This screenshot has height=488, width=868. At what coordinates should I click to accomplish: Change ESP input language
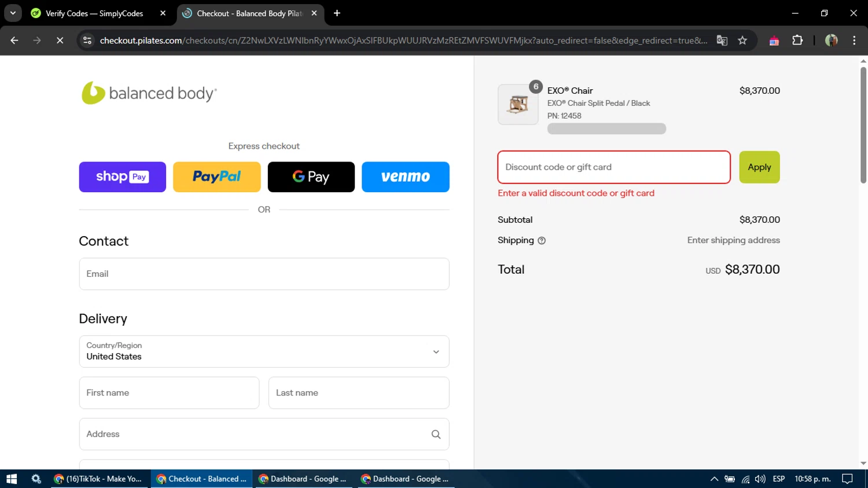779,479
